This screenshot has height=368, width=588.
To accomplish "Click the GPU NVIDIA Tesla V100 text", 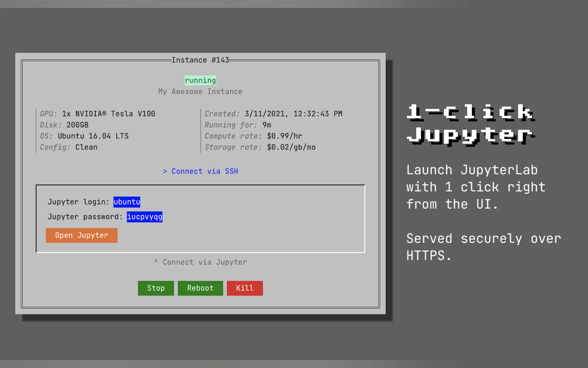I will pos(108,114).
